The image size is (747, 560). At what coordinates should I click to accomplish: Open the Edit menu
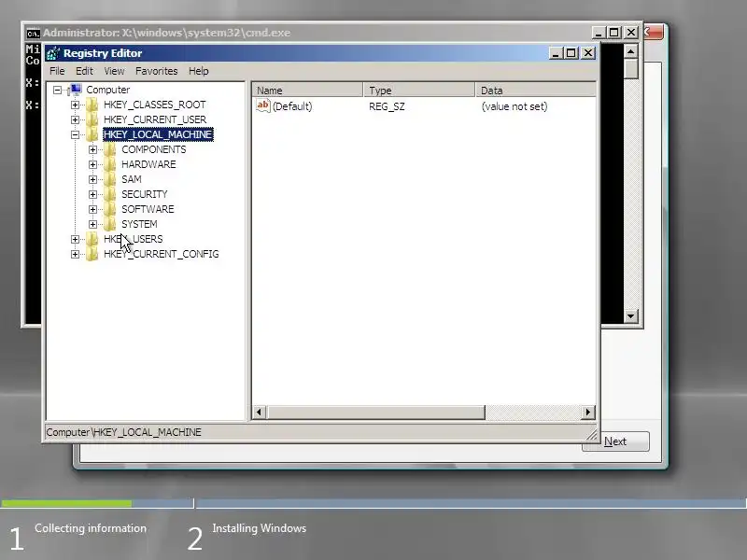coord(84,71)
